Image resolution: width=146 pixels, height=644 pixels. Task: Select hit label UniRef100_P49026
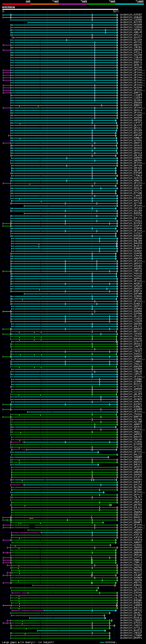point(131,273)
